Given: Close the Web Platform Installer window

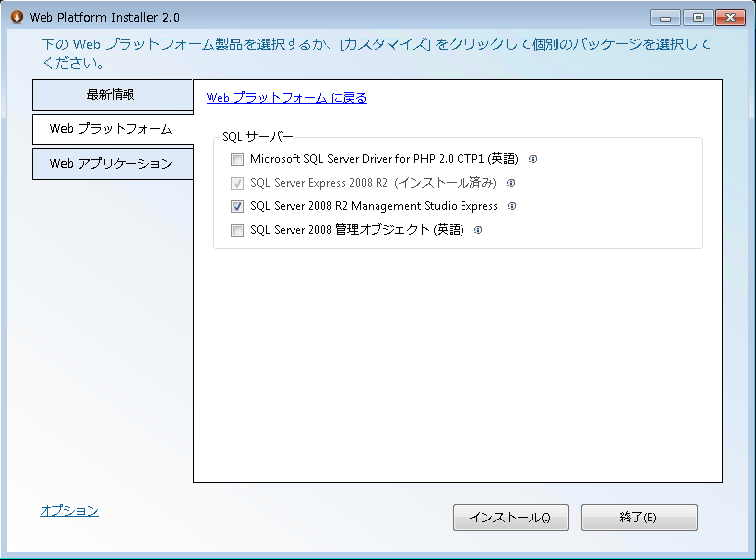Looking at the screenshot, I should coord(730,18).
